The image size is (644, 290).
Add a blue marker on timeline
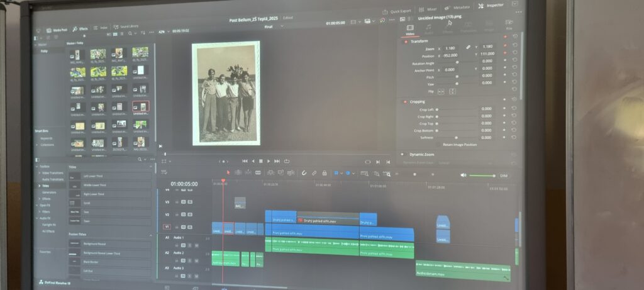coord(348,173)
